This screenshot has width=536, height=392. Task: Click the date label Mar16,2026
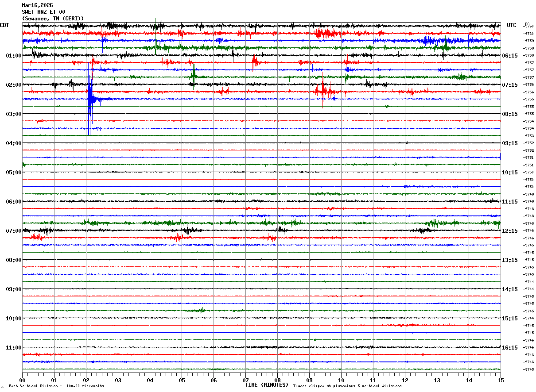37,5
